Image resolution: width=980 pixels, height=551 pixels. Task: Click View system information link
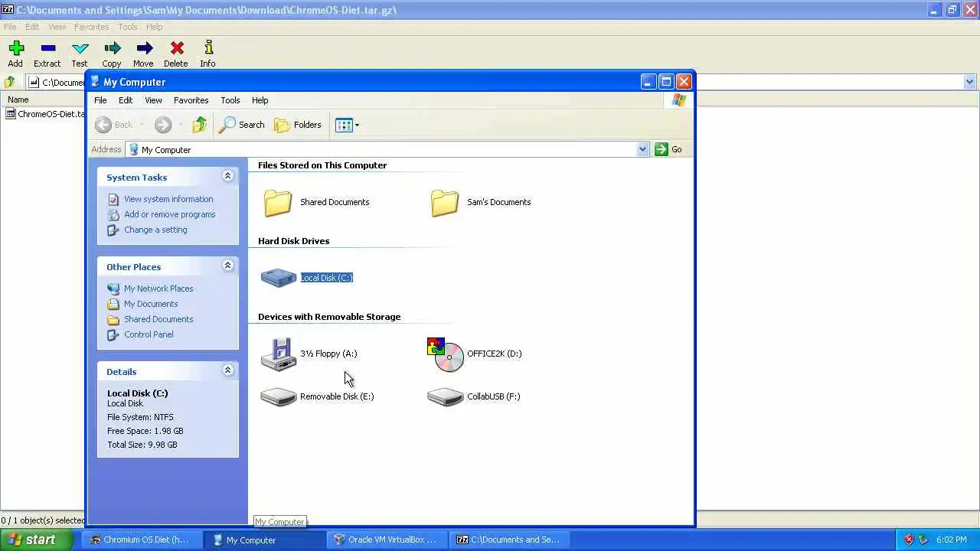(168, 199)
